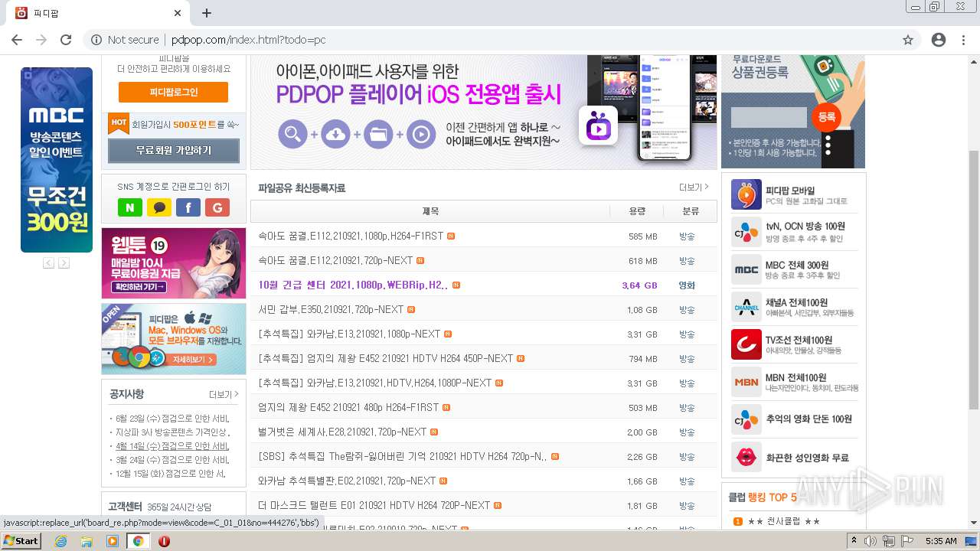Open tvN, OCN 방송 100원 icon
Screen dimensions: 980x551
click(x=746, y=232)
